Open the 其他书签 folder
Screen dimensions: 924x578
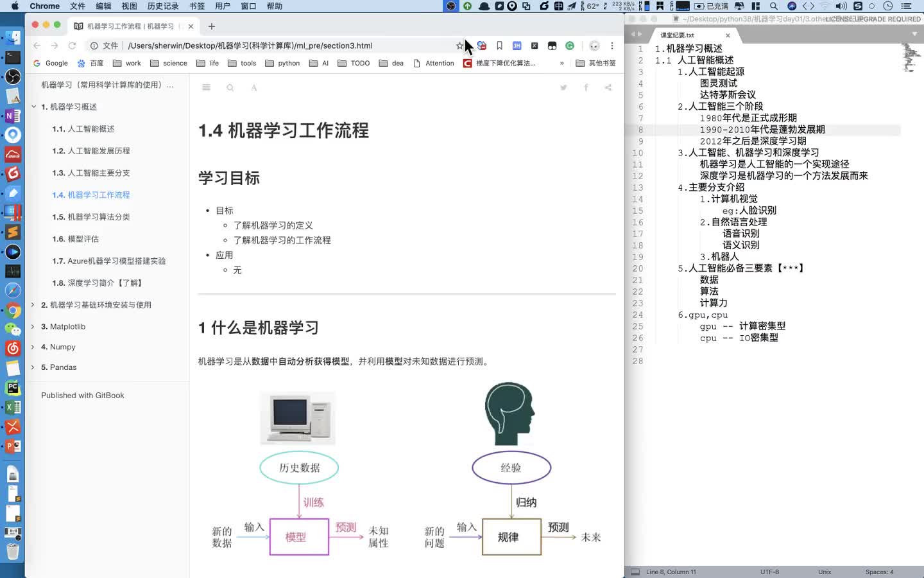pyautogui.click(x=596, y=63)
